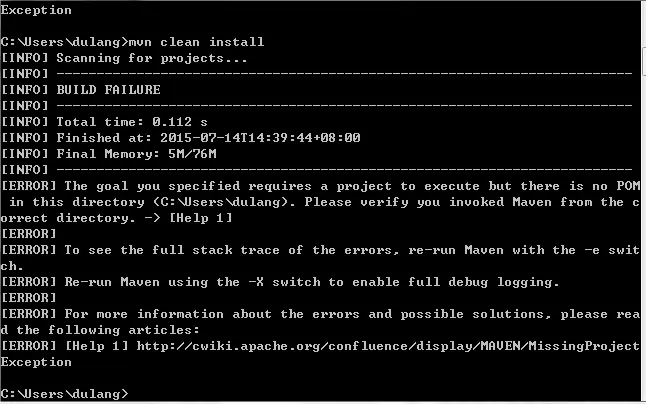Click the word 'POM' in the error line
The image size is (646, 404).
[628, 186]
